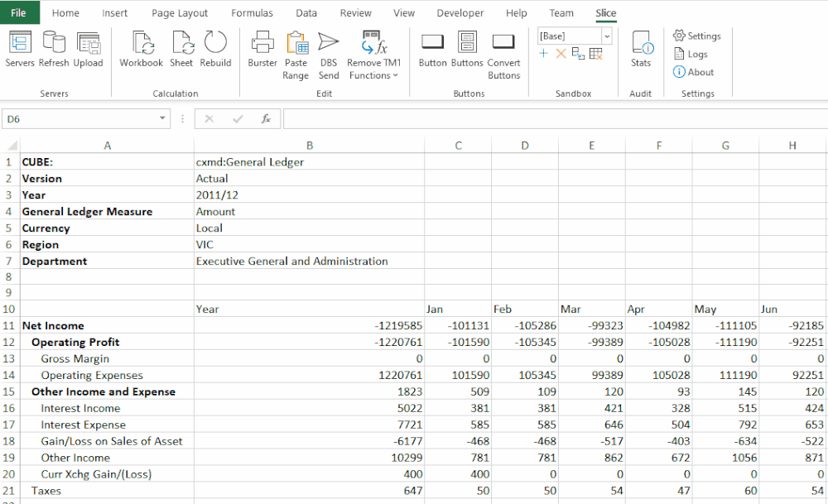Image resolution: width=828 pixels, height=504 pixels.
Task: Click the Paste Range icon
Action: click(x=296, y=49)
